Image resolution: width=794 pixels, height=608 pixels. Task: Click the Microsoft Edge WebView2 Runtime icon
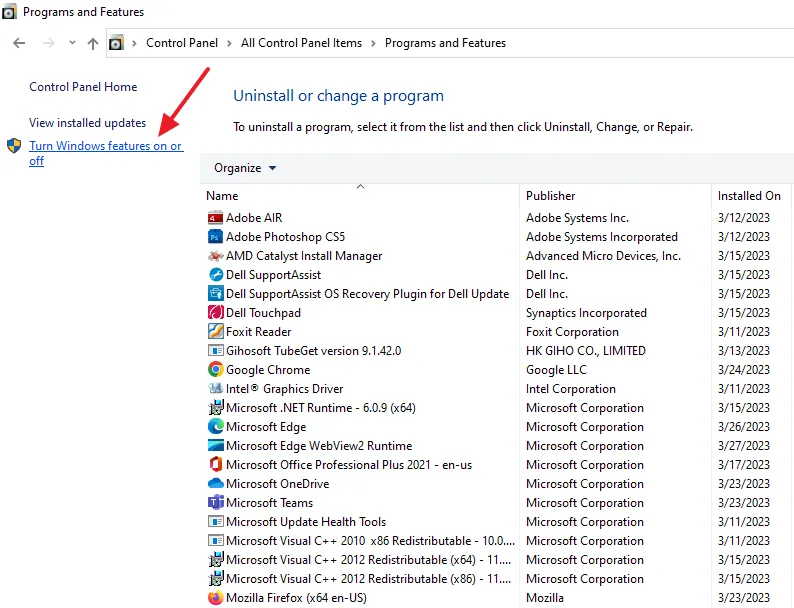click(215, 446)
